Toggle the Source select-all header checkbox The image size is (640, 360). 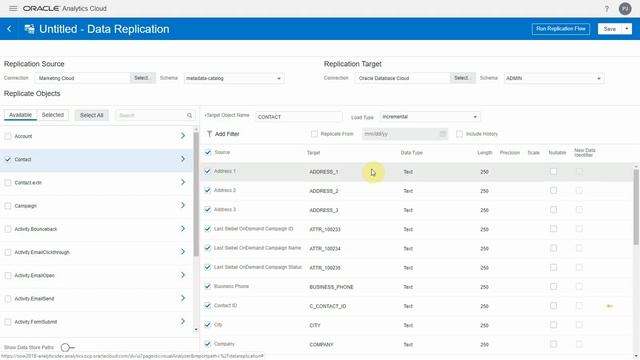208,152
